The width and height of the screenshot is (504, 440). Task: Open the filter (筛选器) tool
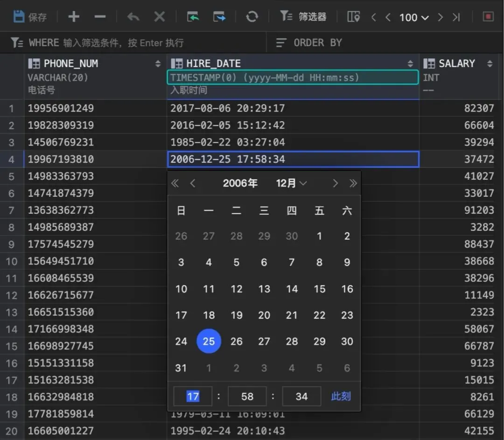click(303, 17)
